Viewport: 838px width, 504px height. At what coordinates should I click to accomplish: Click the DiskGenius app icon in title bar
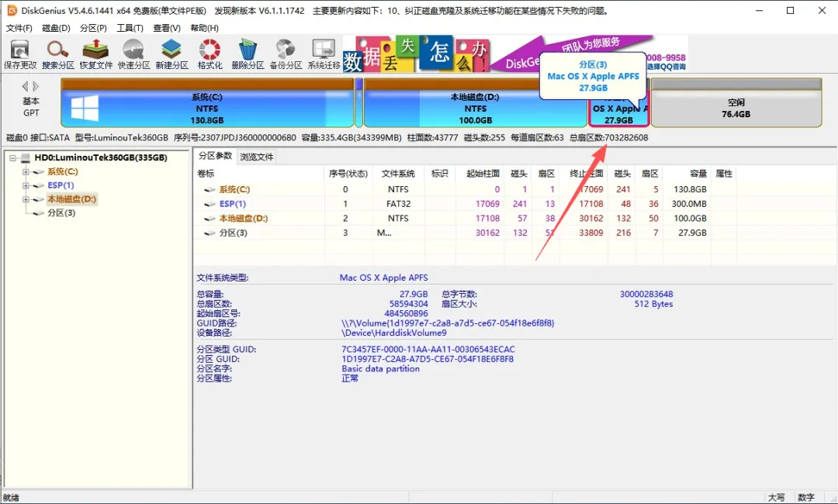12,10
